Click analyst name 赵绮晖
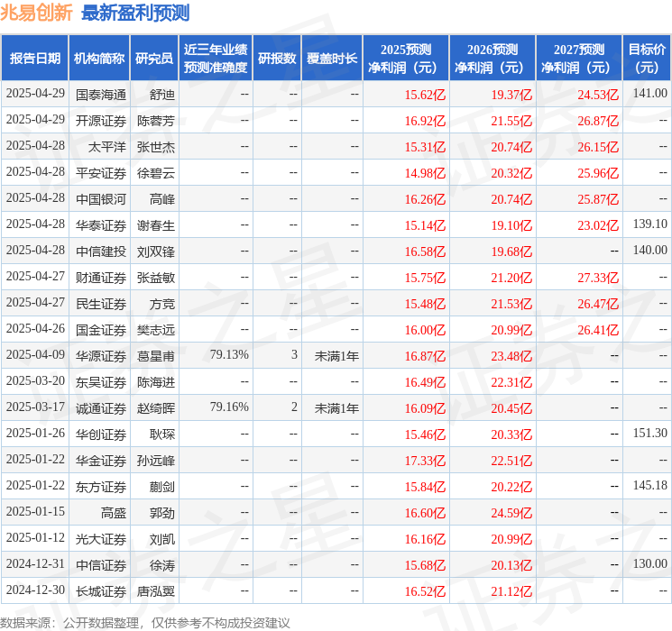 [156, 408]
